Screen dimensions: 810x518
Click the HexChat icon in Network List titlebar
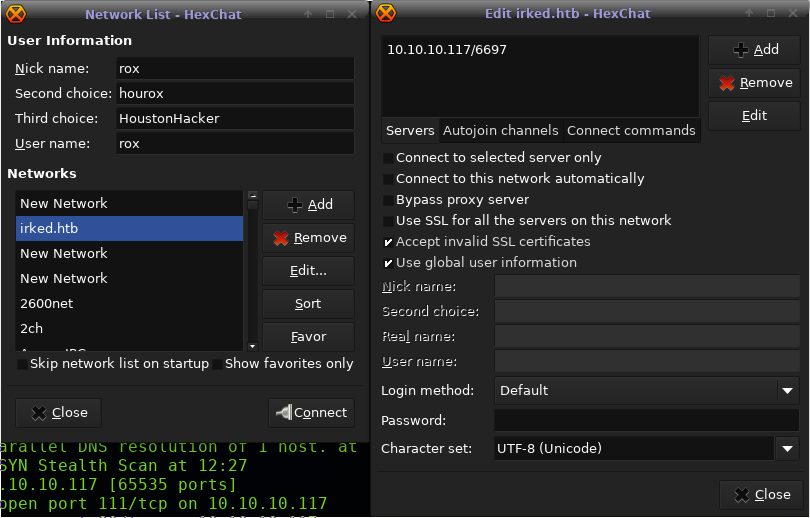[x=17, y=14]
